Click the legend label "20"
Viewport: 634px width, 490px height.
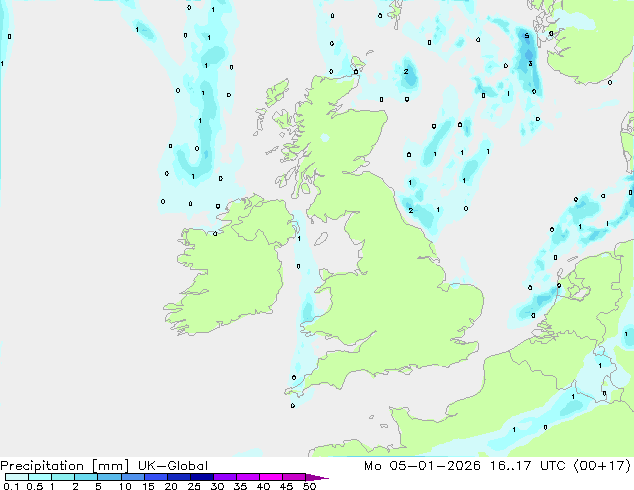[x=171, y=486]
